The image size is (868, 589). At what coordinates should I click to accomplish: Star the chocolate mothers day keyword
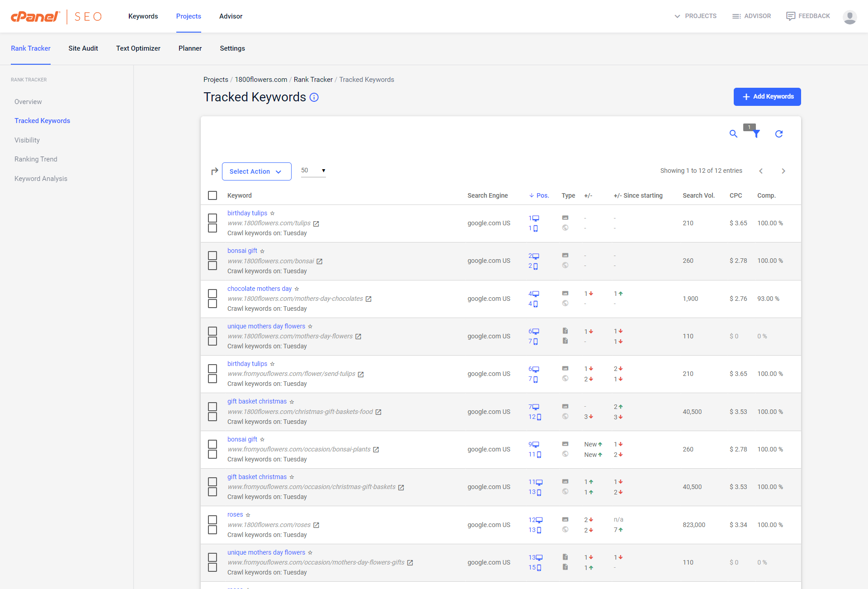297,289
